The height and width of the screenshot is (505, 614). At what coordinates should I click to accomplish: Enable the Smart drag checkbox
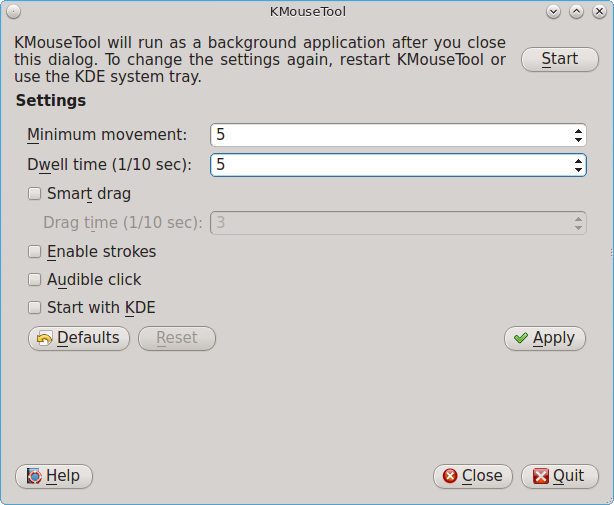click(34, 193)
